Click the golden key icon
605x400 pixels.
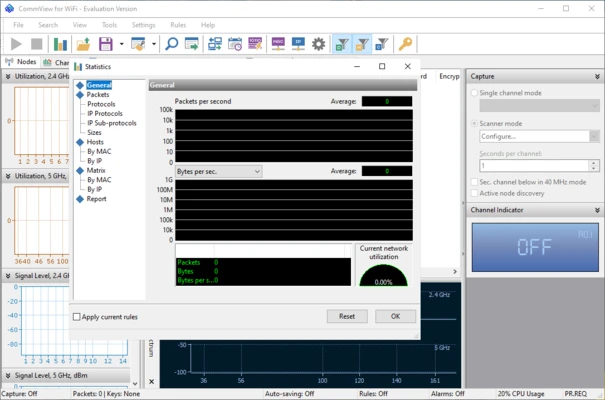pos(405,44)
